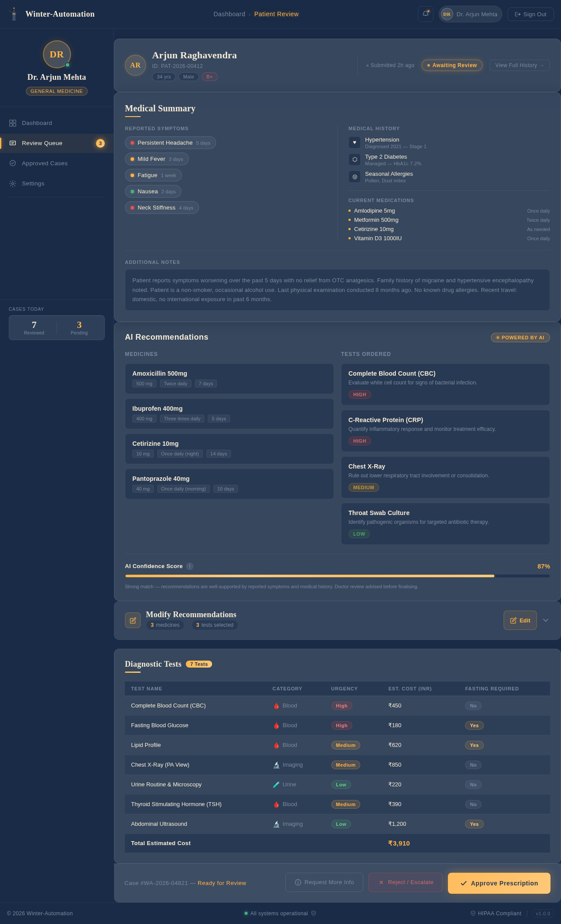This screenshot has width=561, height=924.
Task: Click the Winter-Automation lighthouse logo
Action: tap(14, 14)
